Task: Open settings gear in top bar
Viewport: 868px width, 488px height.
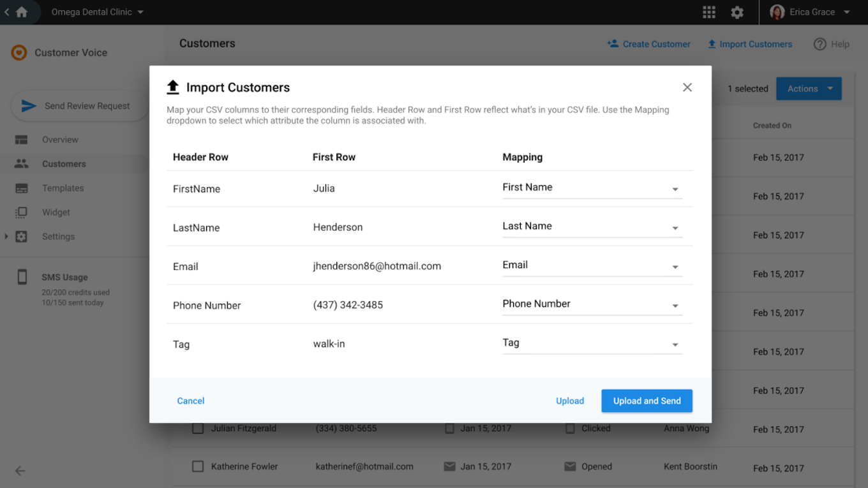Action: (737, 12)
